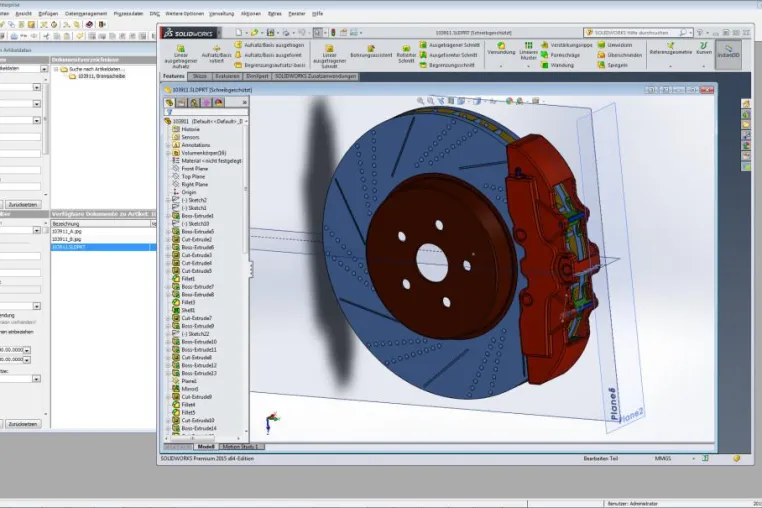Click Überschneiden command
The width and height of the screenshot is (762, 508).
coord(620,55)
